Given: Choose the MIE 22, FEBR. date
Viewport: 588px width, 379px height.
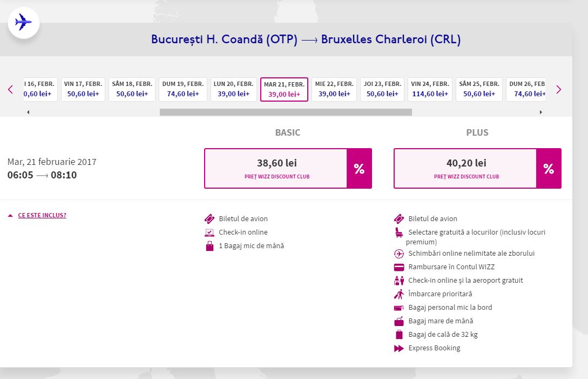Looking at the screenshot, I should coord(334,89).
